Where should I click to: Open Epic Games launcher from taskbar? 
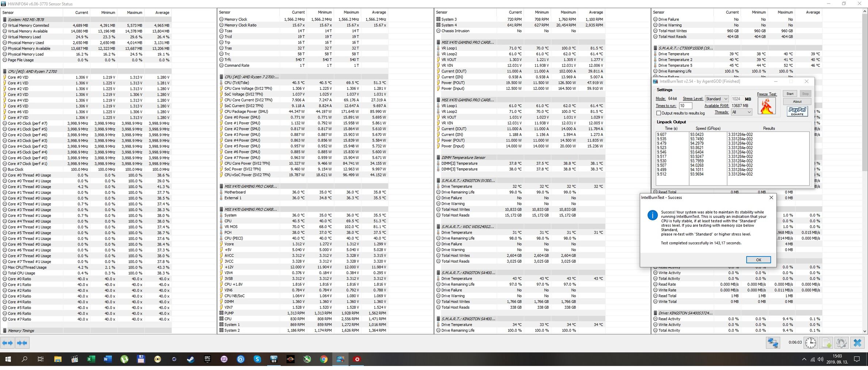(x=207, y=359)
